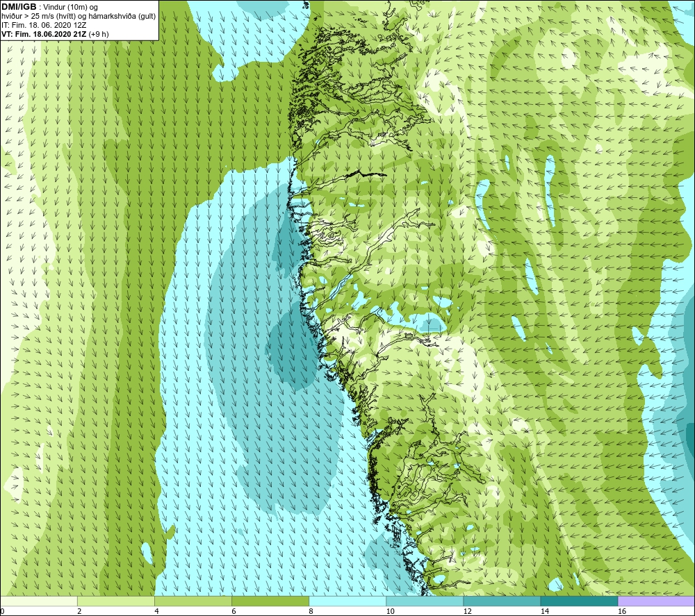Click the scale label '14'

click(544, 612)
